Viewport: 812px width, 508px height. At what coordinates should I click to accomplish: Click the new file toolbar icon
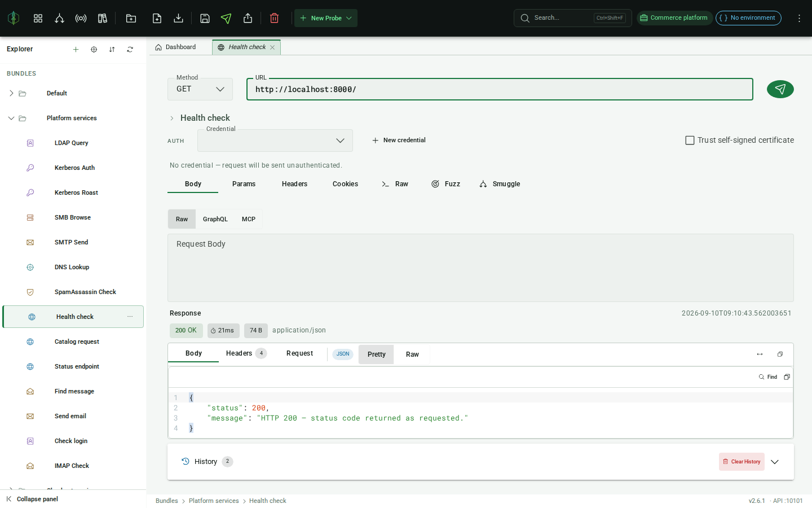point(157,18)
